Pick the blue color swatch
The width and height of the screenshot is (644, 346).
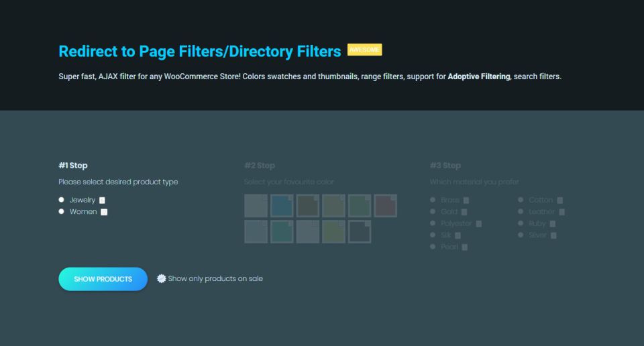(282, 206)
